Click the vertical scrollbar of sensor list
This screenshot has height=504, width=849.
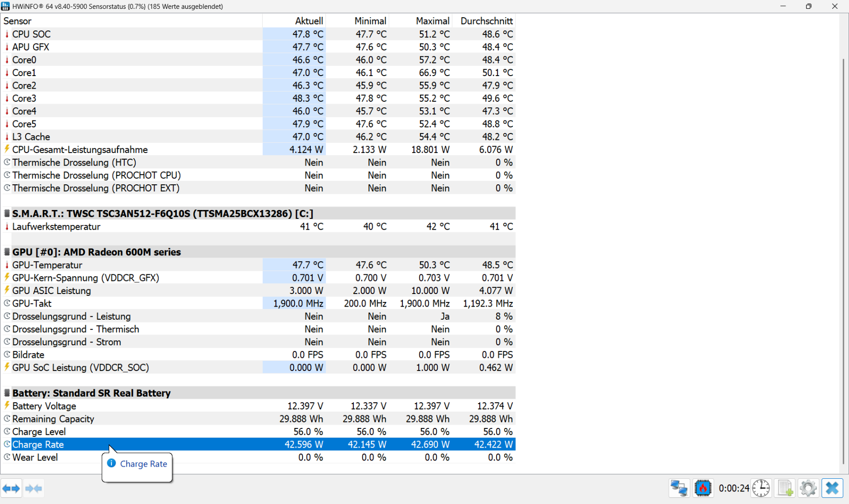coord(843,261)
